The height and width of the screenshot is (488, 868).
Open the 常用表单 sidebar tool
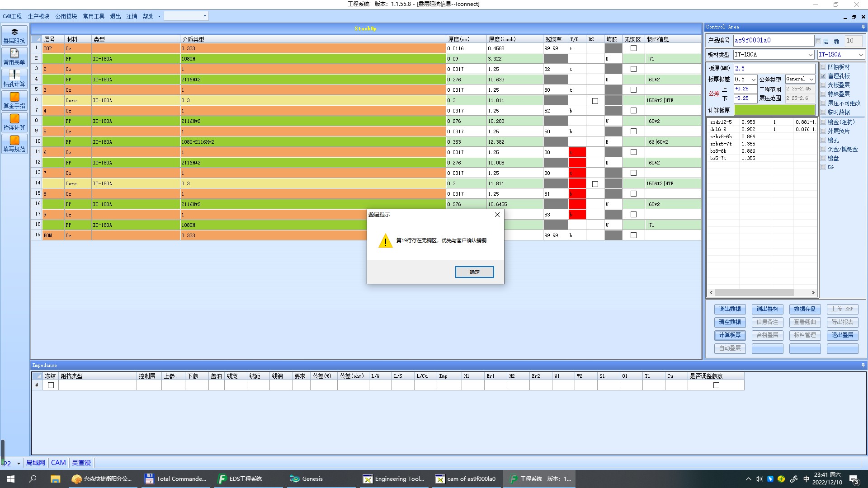14,57
